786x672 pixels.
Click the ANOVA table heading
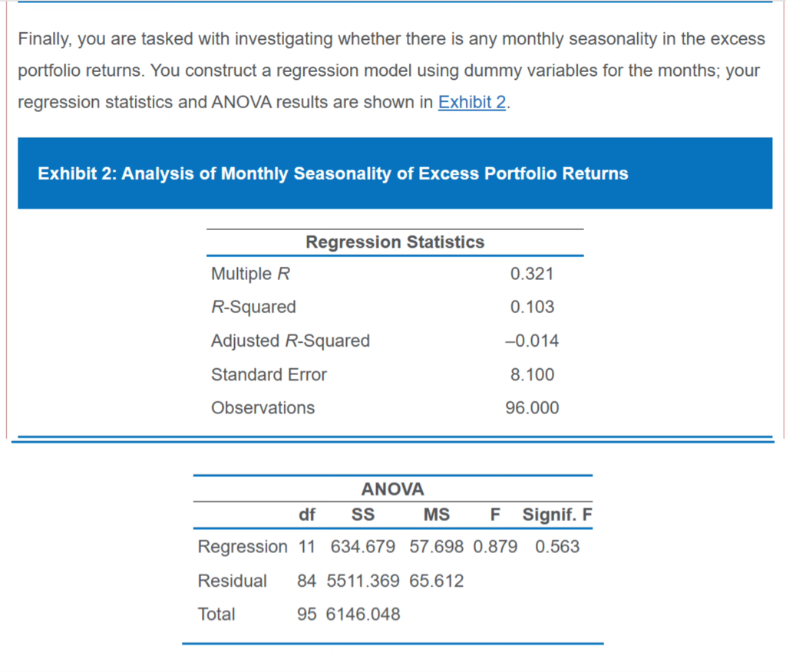coord(392,489)
